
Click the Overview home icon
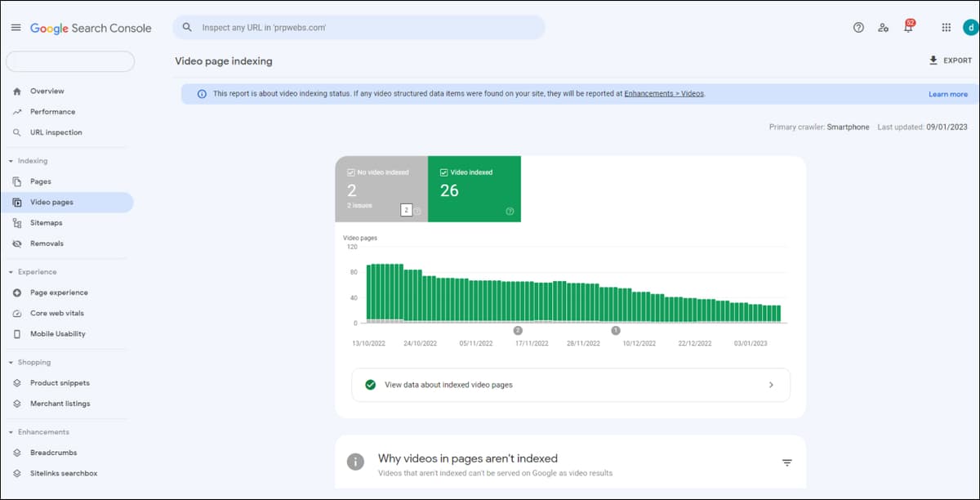tap(17, 91)
